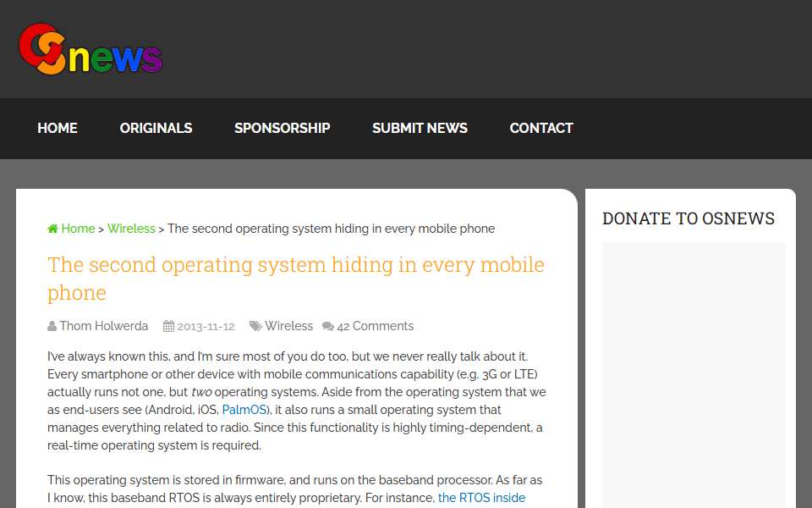Viewport: 812px width, 508px height.
Task: Follow the 'the RTOS inside' link
Action: point(481,498)
